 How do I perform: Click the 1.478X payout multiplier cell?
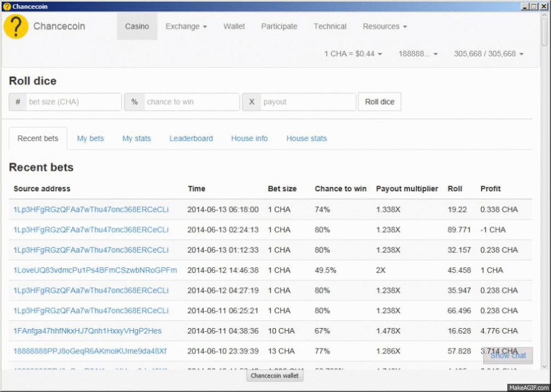388,331
